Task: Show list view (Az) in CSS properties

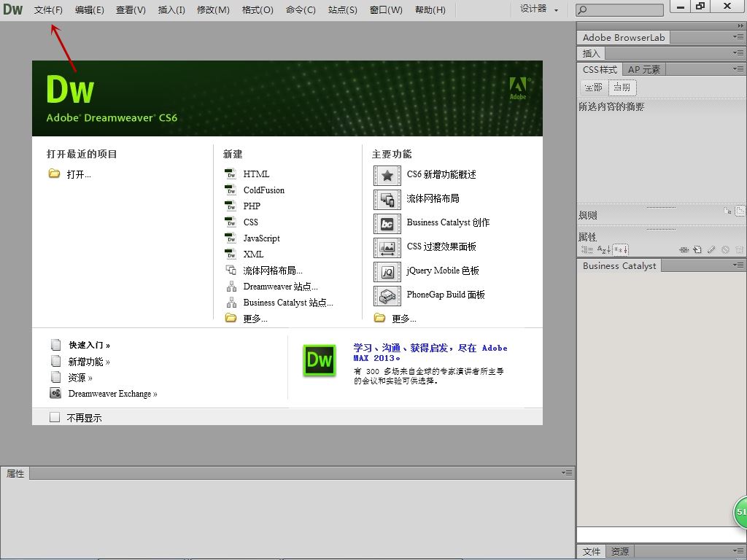Action: coord(603,249)
